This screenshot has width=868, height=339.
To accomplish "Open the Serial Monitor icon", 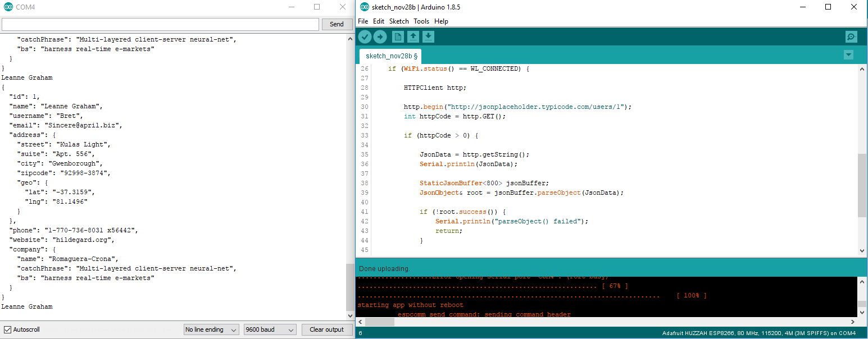I will [x=851, y=36].
